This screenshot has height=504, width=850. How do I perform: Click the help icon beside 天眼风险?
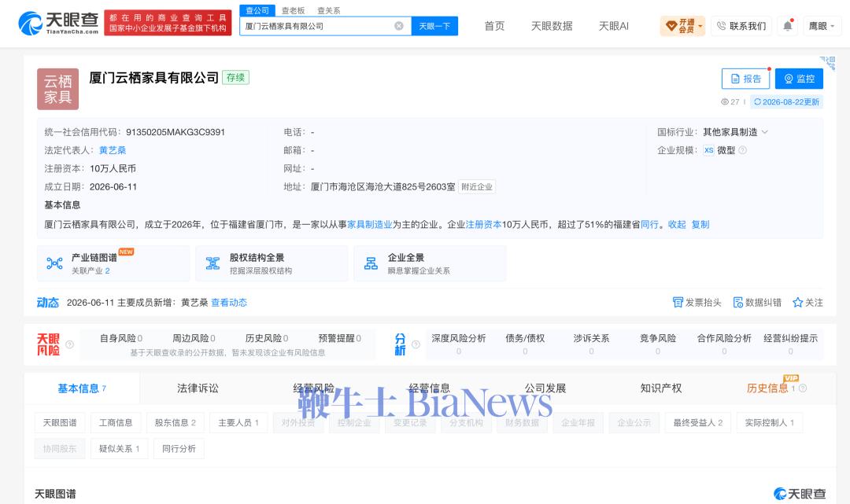(69, 344)
